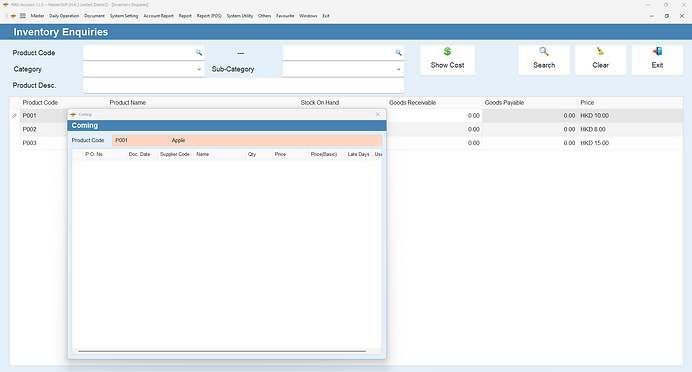
Task: Click the Supplier Code column header
Action: [175, 154]
